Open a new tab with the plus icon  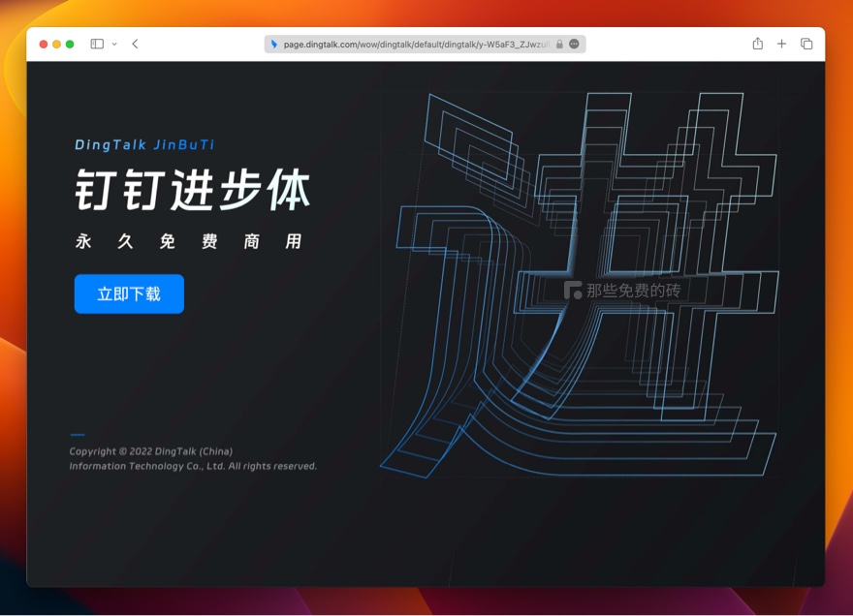(781, 44)
